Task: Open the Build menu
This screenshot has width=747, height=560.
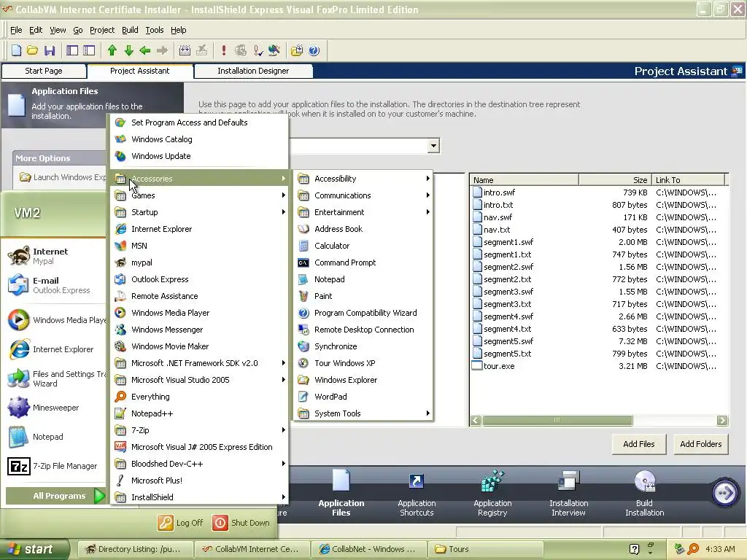Action: [130, 30]
